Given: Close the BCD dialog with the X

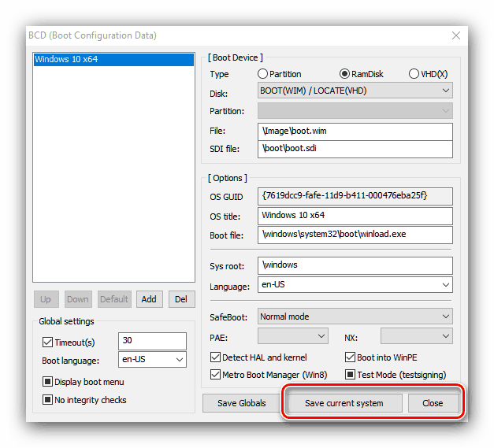Looking at the screenshot, I should coord(456,35).
